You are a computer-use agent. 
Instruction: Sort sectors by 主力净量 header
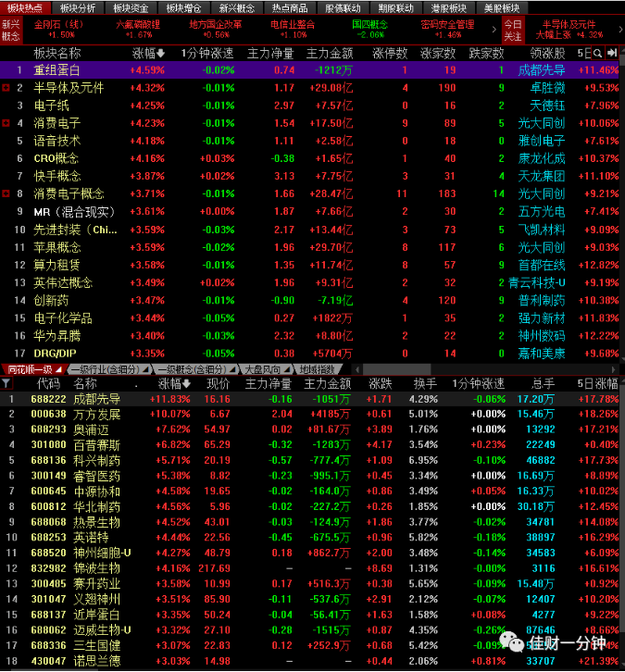[x=270, y=53]
